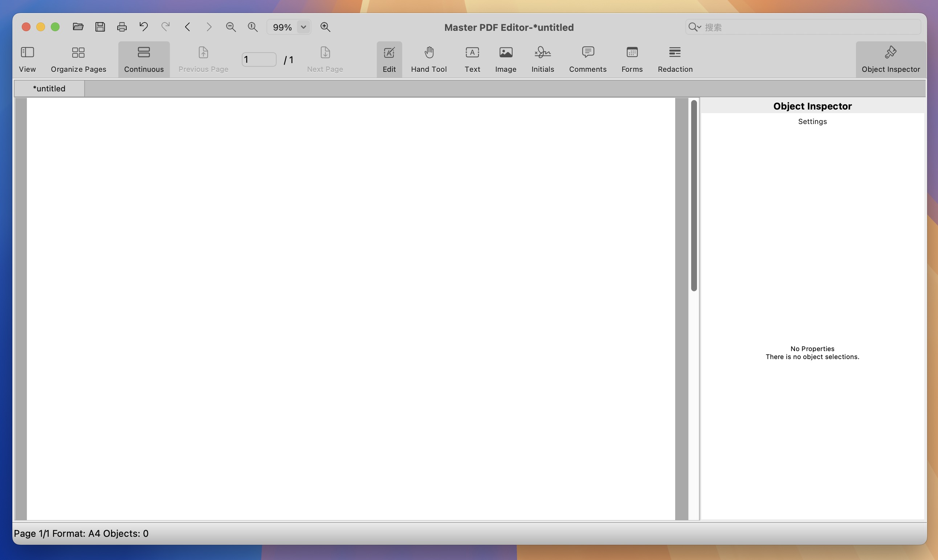
Task: Toggle the View sidebar panel
Action: (x=27, y=59)
